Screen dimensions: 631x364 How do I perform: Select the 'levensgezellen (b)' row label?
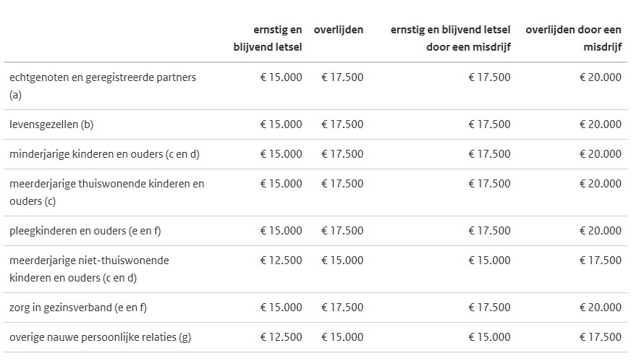[51, 124]
